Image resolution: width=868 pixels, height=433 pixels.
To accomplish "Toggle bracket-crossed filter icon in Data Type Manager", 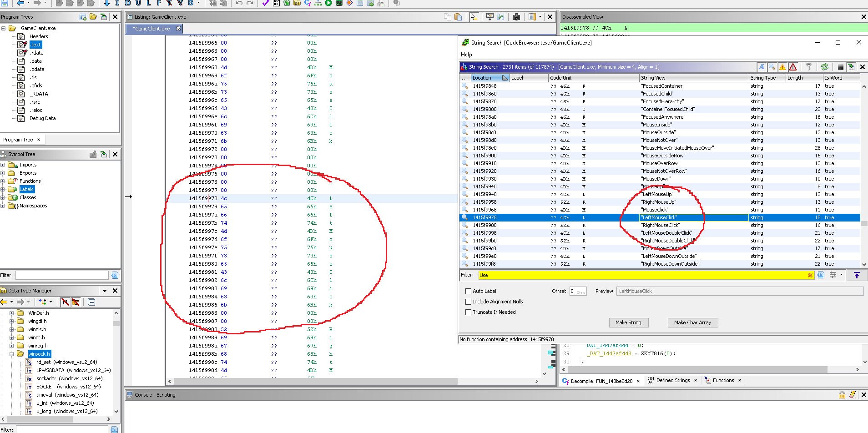I will coord(65,302).
